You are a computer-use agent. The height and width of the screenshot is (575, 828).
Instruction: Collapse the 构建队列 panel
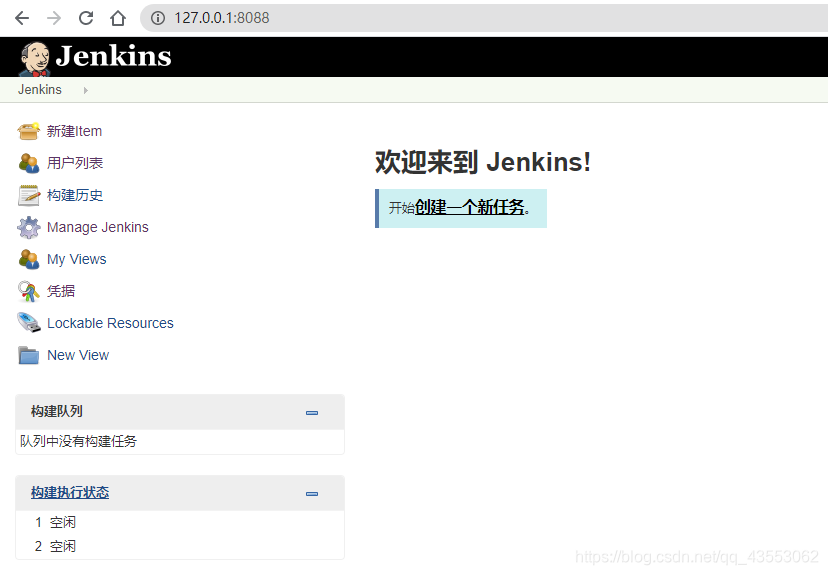(312, 413)
